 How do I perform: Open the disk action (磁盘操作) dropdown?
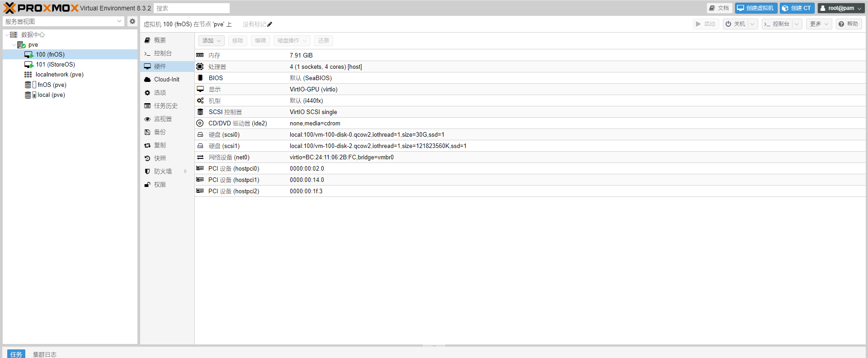click(x=292, y=41)
